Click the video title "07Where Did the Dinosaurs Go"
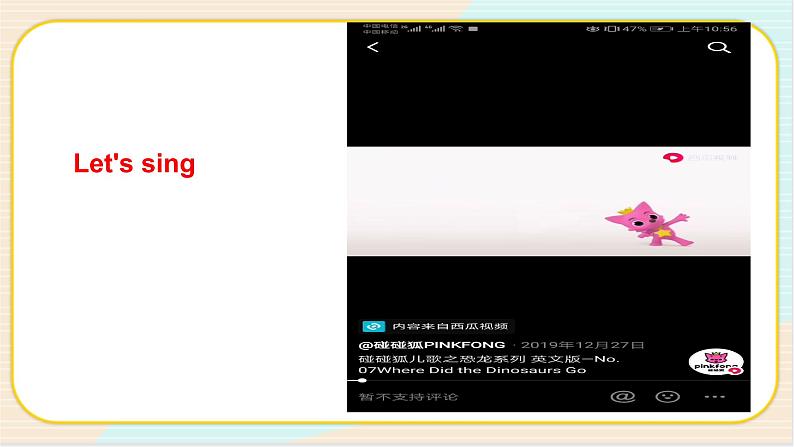The width and height of the screenshot is (794, 447). 472,370
